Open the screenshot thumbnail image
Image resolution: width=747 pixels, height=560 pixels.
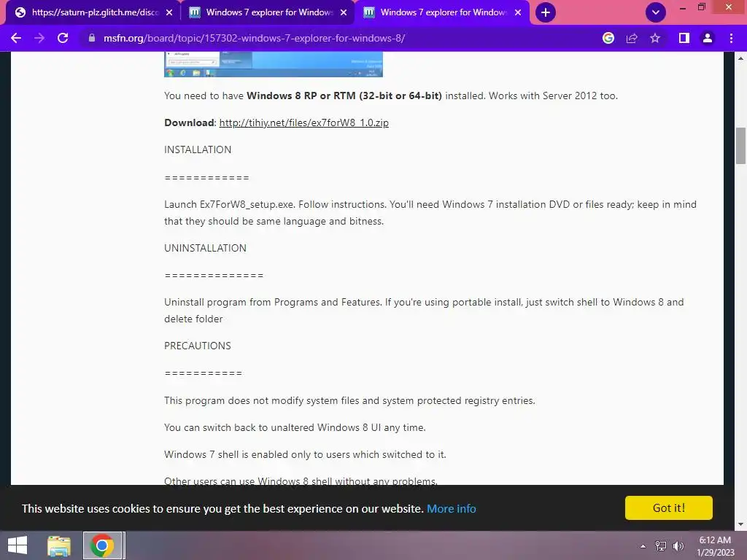click(274, 64)
